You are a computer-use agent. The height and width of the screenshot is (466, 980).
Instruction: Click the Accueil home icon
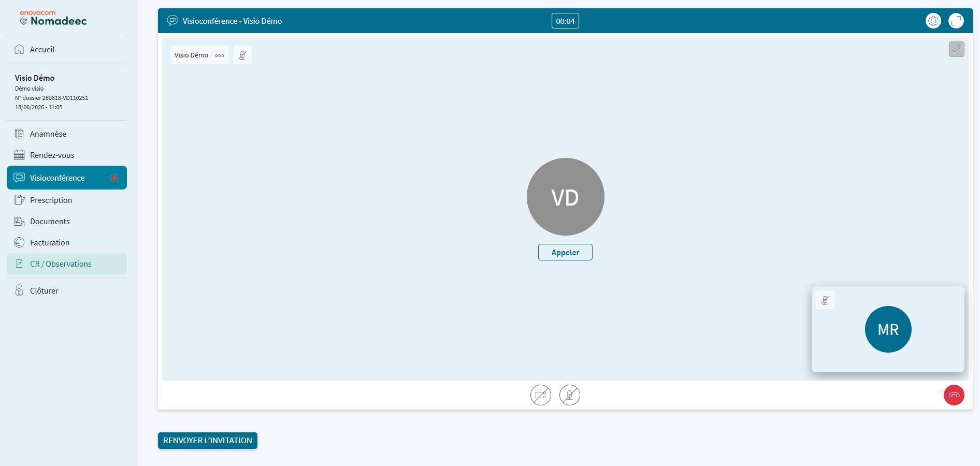click(x=19, y=49)
